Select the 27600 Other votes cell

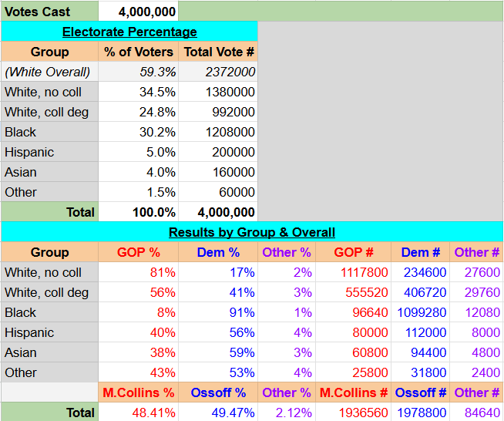[476, 272]
